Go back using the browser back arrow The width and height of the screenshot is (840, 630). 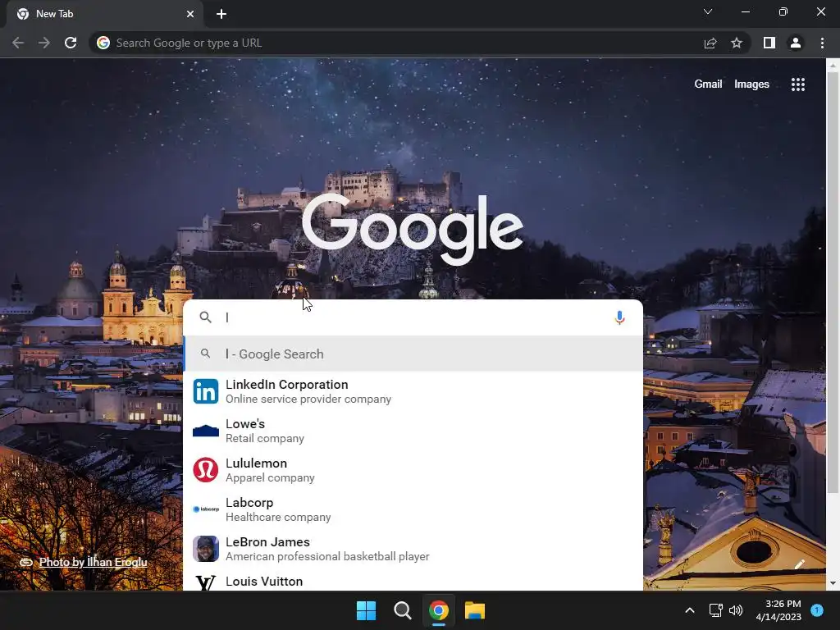click(18, 43)
